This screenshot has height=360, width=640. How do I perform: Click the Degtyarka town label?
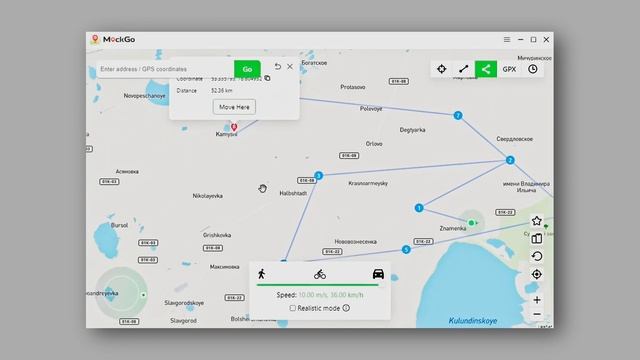[412, 130]
